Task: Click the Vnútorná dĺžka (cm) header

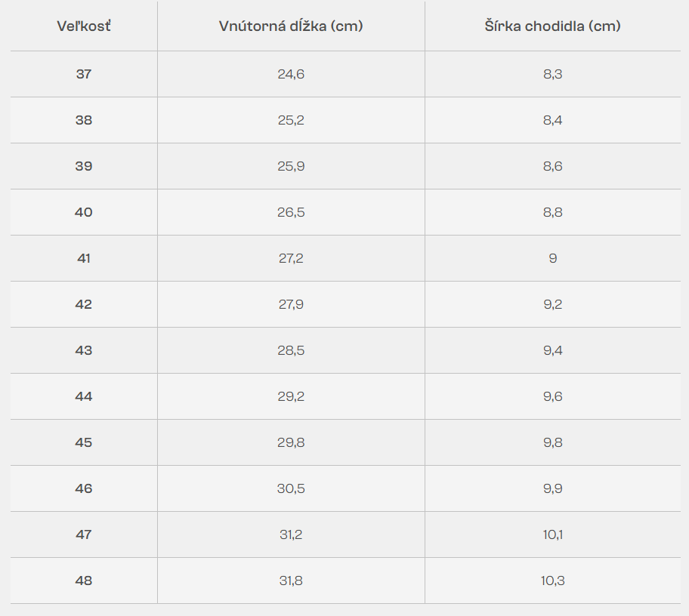Action: pyautogui.click(x=291, y=26)
